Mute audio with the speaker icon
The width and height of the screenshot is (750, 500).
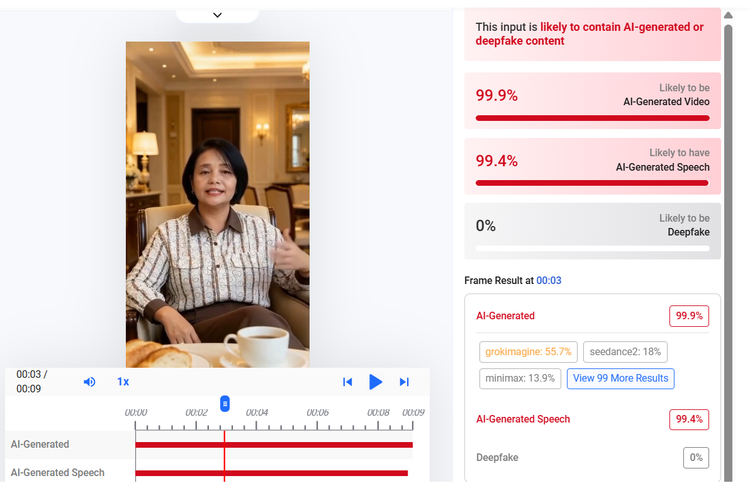pyautogui.click(x=89, y=382)
